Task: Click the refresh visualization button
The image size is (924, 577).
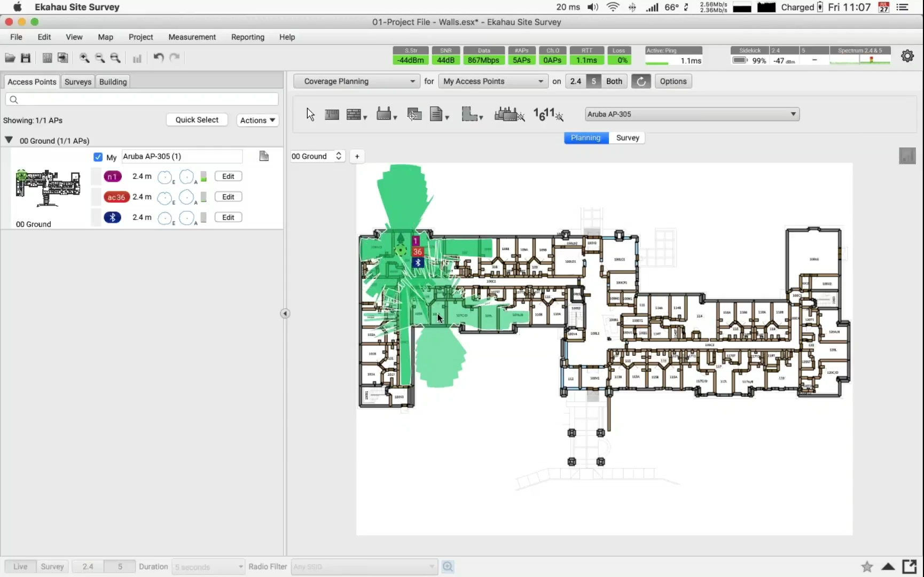Action: pos(641,81)
